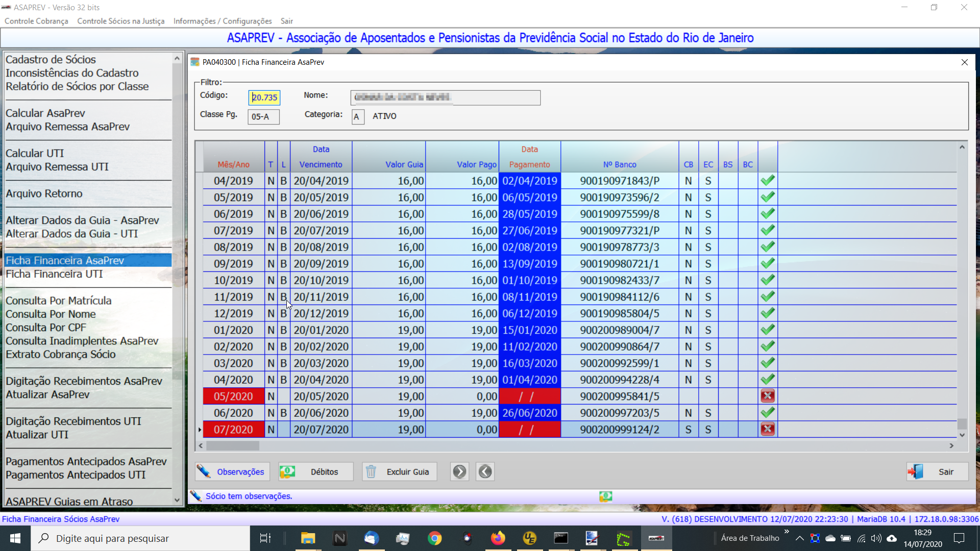Select Ficha Financeira UTI in sidebar
This screenshot has width=980, height=551.
coord(54,274)
